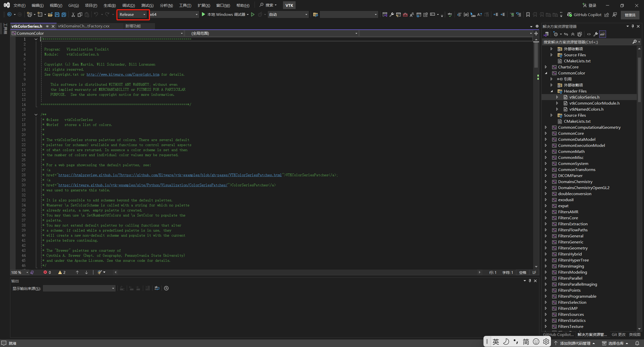Select the Collapse All icon in Solution Explorer
Screen dimensions: 644x347
(x=573, y=34)
